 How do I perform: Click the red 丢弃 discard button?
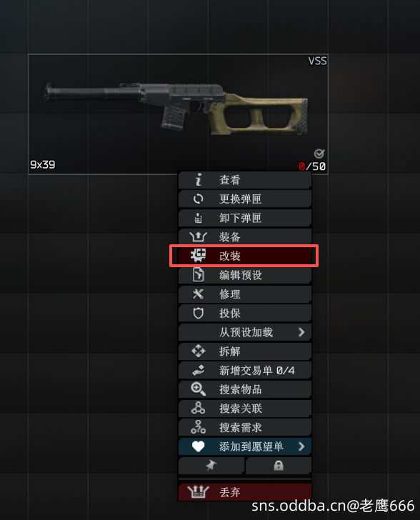click(245, 492)
